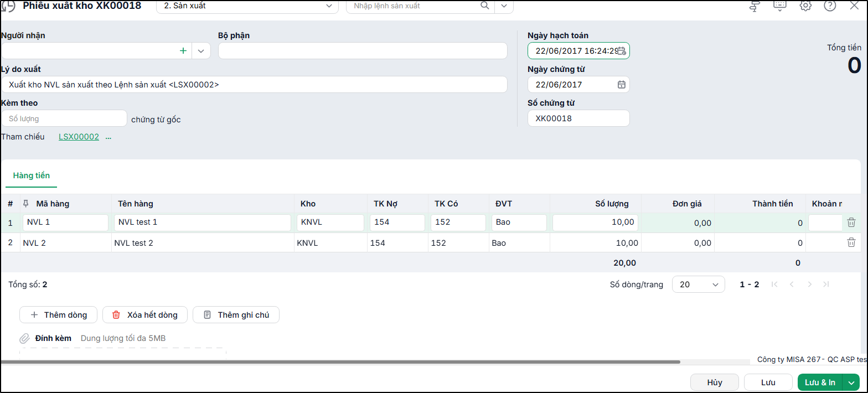Open the Số dòng/trang 20 dropdown
The image size is (868, 393).
pyautogui.click(x=698, y=285)
